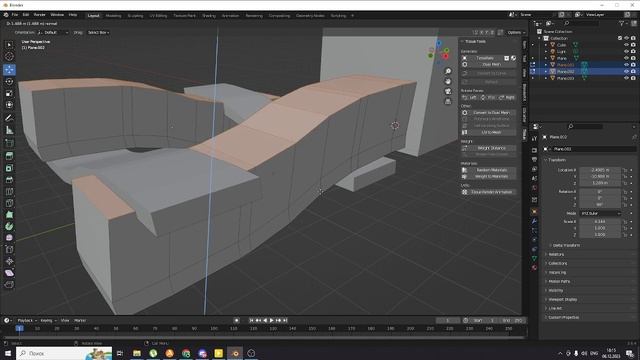
Task: Select the Edge Slide tool
Action: (x=9, y=249)
